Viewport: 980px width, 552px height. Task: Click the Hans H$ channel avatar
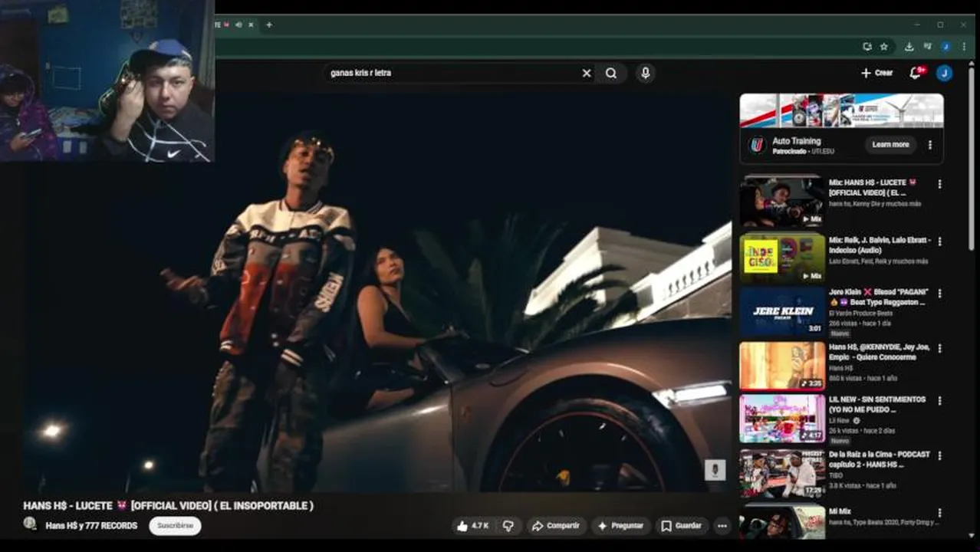(30, 524)
